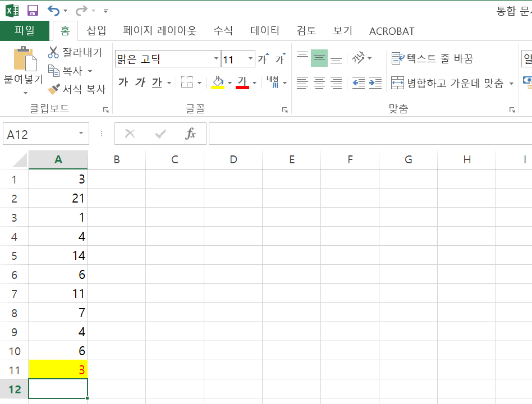This screenshot has width=532, height=404.
Task: Open the 보기 tab
Action: click(342, 31)
